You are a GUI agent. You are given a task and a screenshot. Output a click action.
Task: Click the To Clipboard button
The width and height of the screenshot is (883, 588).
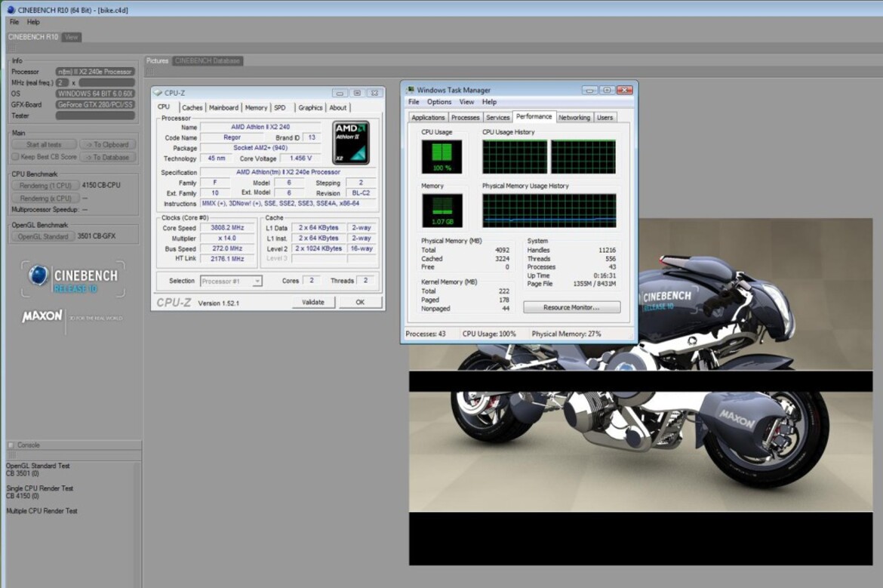tap(108, 145)
